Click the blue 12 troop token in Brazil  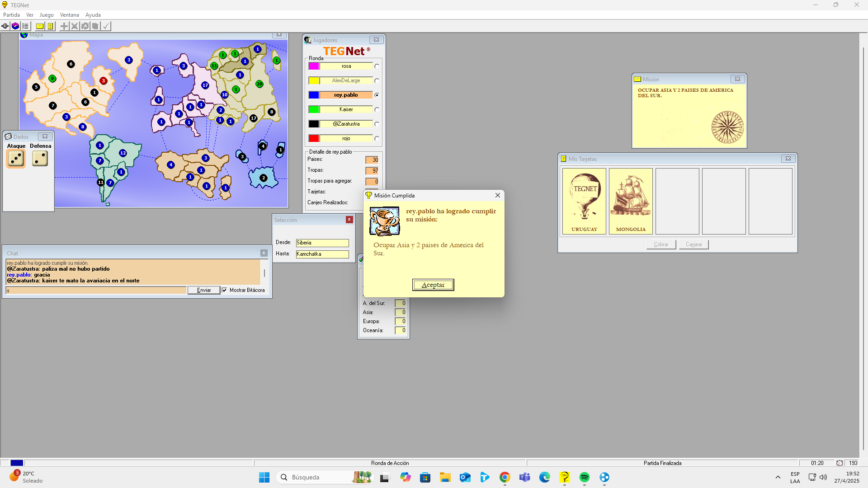pyautogui.click(x=123, y=153)
